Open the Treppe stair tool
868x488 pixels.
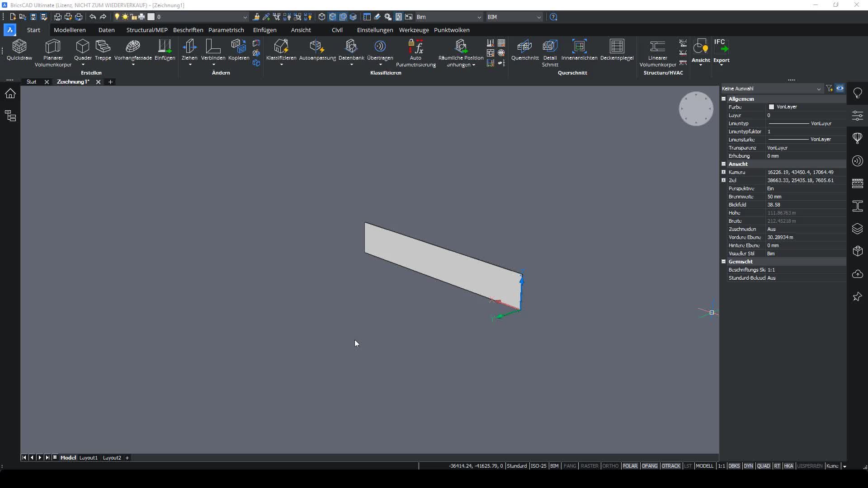point(103,50)
